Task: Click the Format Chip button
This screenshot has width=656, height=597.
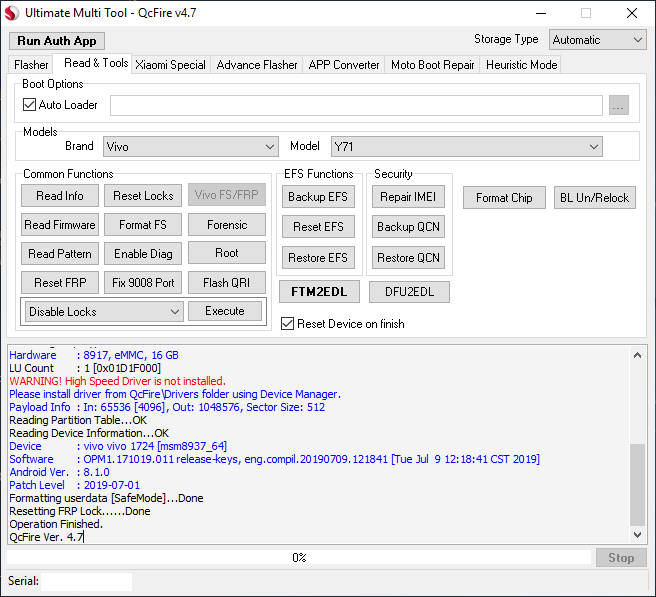Action: click(504, 197)
